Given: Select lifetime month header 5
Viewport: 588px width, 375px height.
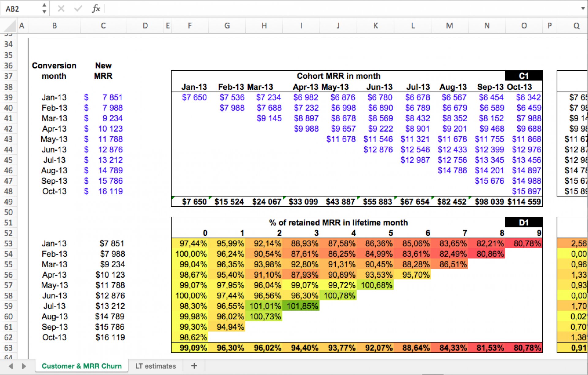Looking at the screenshot, I should tap(390, 233).
